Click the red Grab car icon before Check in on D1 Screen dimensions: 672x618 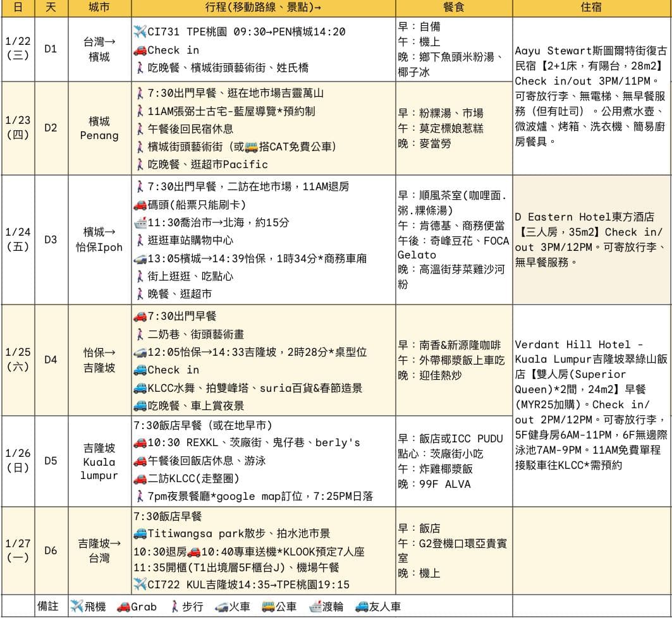(x=140, y=50)
